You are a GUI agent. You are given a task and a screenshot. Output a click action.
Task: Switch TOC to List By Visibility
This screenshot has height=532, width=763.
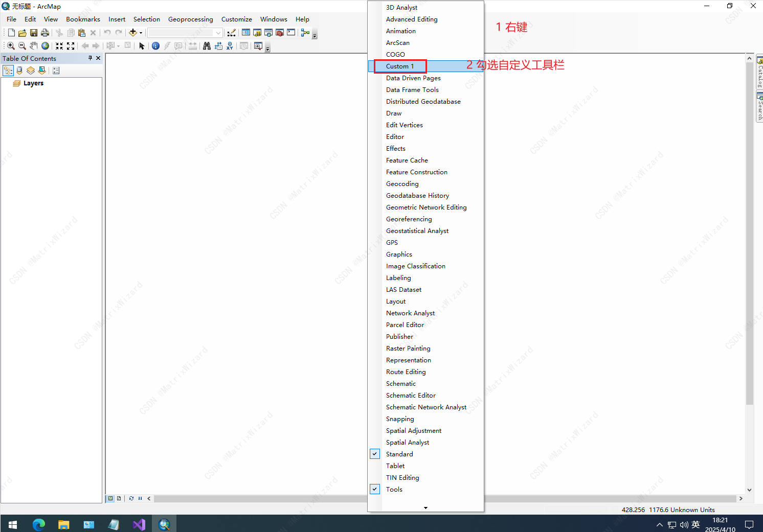pyautogui.click(x=31, y=71)
